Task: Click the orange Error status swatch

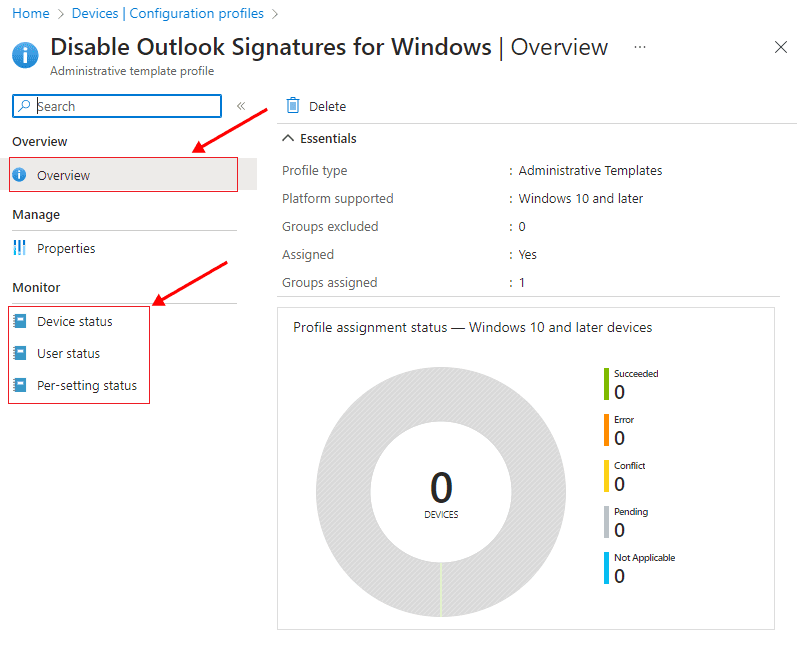Action: pos(607,430)
